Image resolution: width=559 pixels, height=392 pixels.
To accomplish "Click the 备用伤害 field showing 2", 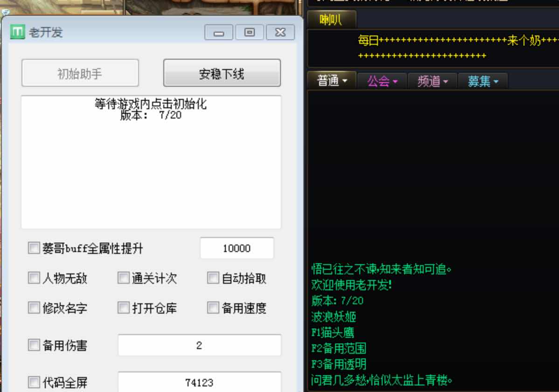I will pos(199,345).
